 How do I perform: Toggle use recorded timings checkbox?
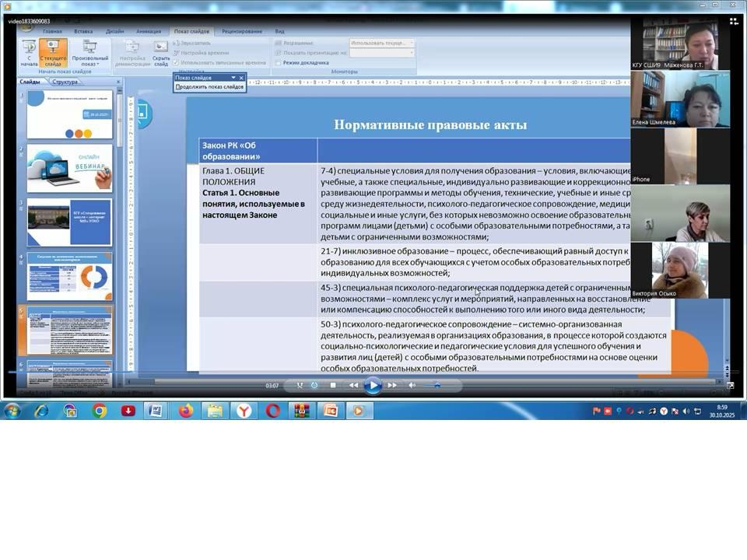(x=176, y=62)
